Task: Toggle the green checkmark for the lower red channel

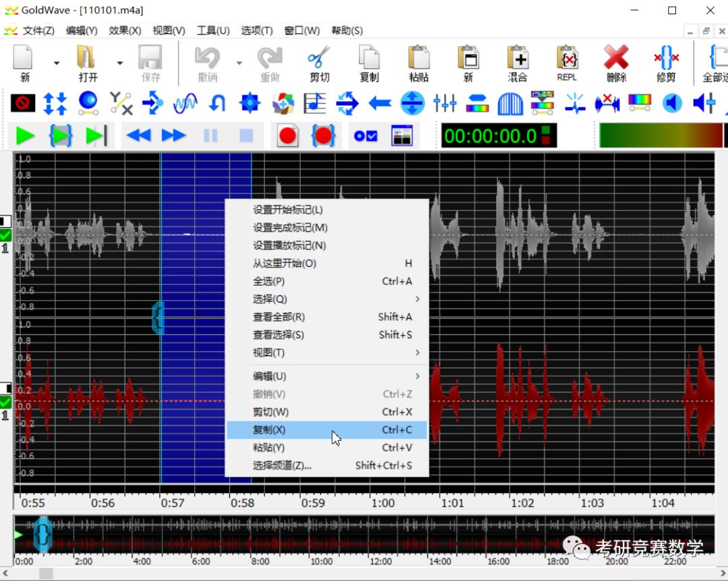Action: click(x=5, y=402)
